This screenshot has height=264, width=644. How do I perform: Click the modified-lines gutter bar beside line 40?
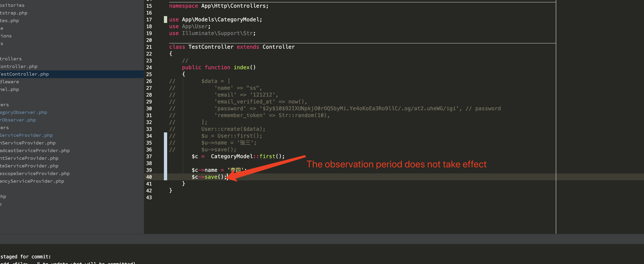click(x=165, y=177)
